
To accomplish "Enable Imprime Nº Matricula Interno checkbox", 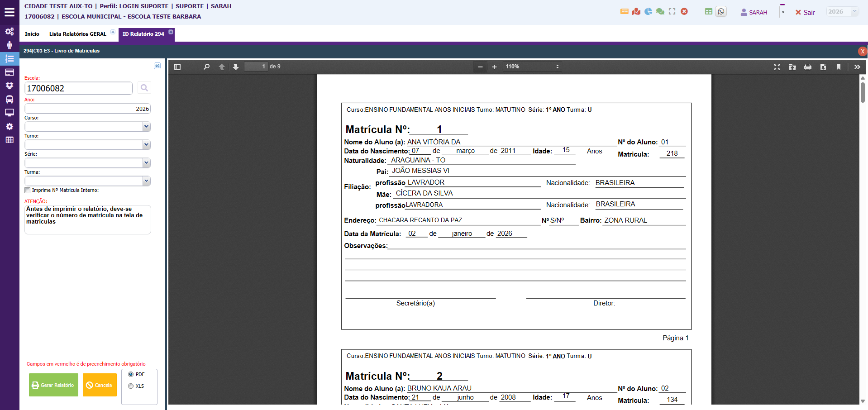I will click(28, 191).
